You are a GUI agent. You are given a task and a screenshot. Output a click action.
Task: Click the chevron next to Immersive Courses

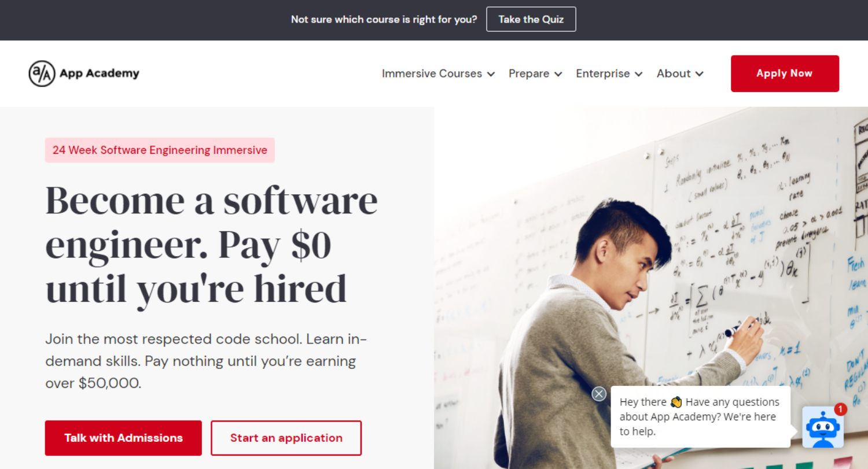click(x=491, y=74)
